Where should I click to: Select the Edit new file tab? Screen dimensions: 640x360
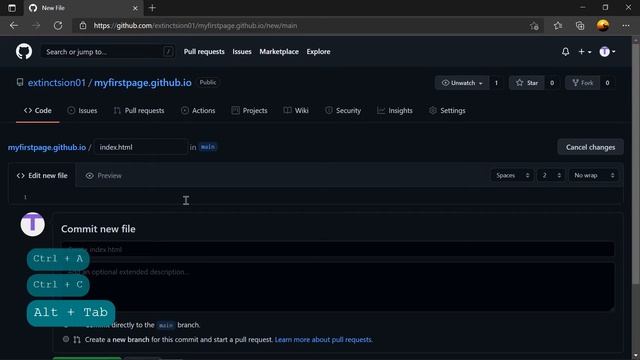tap(42, 176)
